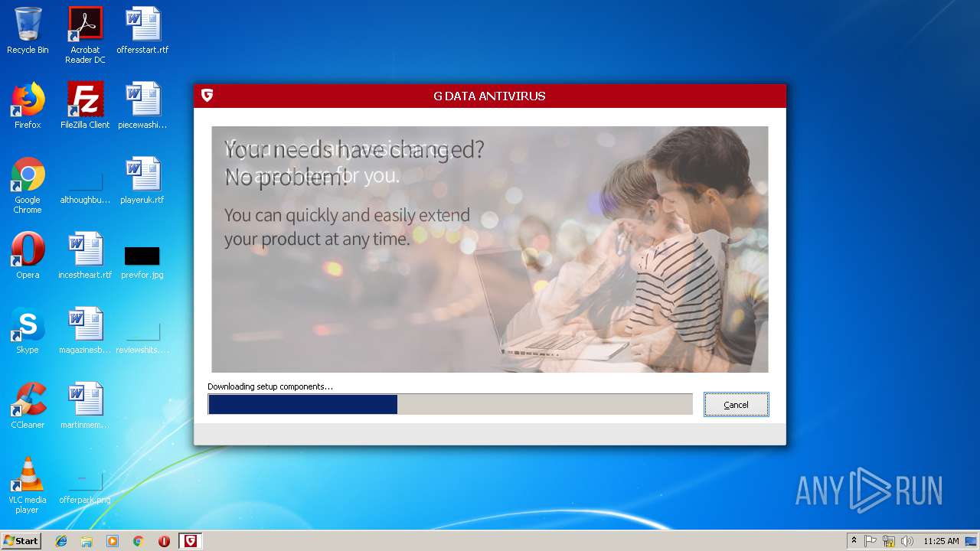Image resolution: width=980 pixels, height=551 pixels.
Task: Select offerpark.png desktop file
Action: (x=85, y=488)
